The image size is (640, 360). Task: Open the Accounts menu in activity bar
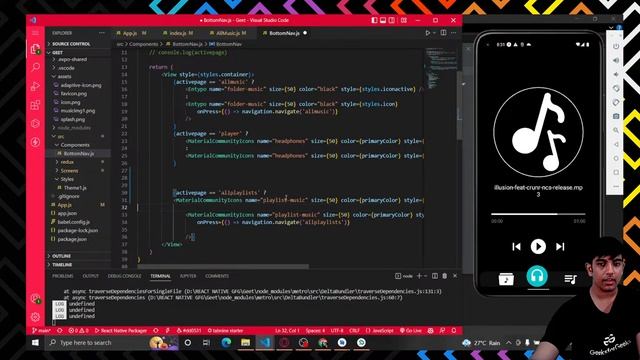tap(36, 299)
